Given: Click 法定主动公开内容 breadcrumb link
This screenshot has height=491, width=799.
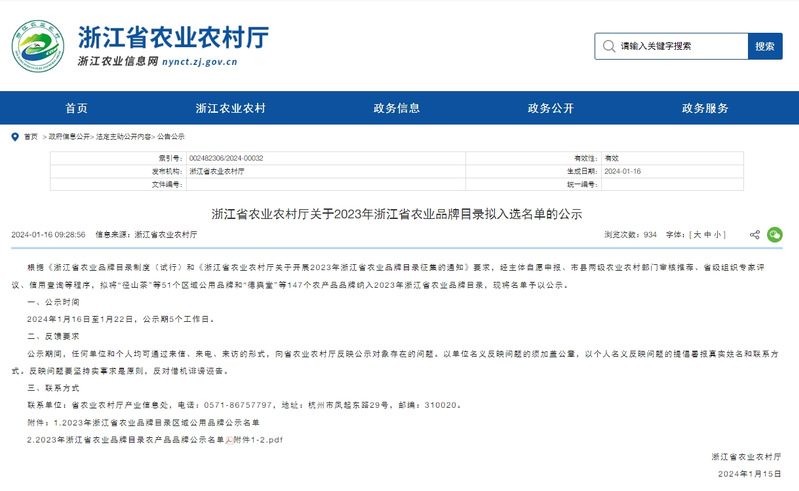Looking at the screenshot, I should tap(123, 137).
